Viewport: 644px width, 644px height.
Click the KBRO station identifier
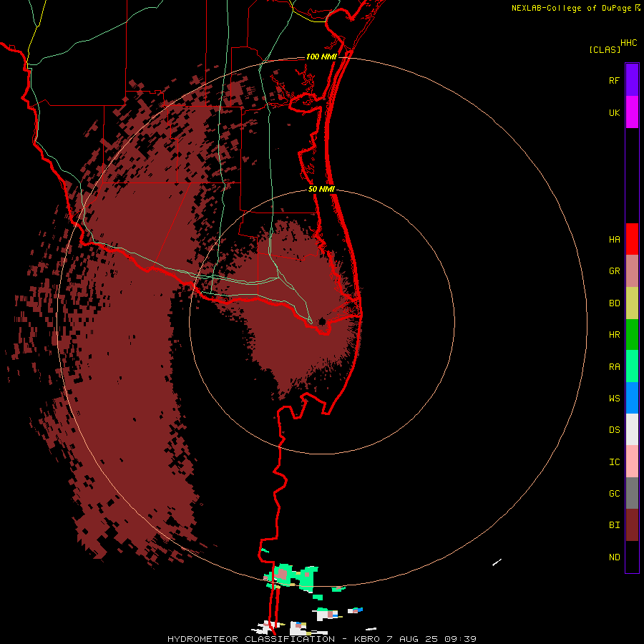[368, 639]
